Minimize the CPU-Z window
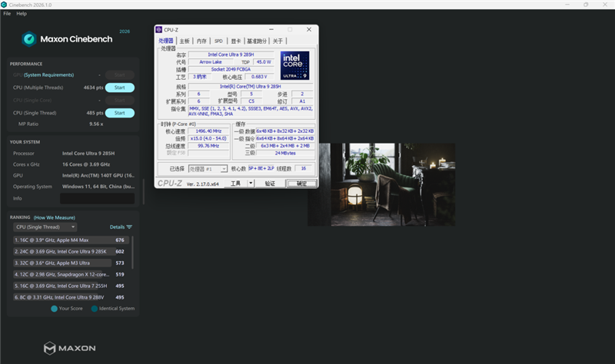The width and height of the screenshot is (615, 364). point(271,29)
